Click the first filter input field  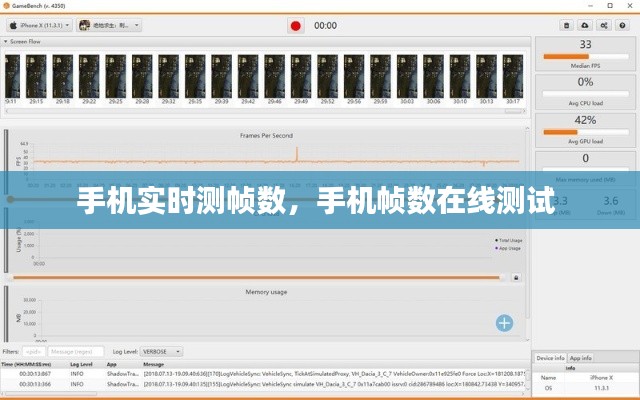pos(34,351)
